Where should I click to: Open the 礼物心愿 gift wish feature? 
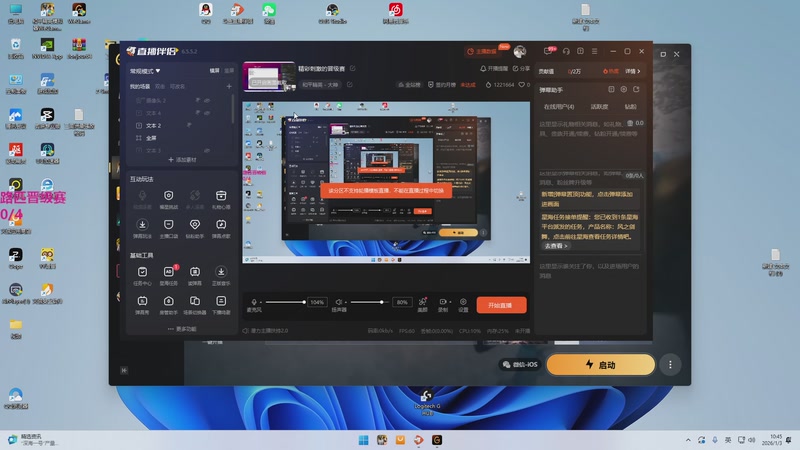pyautogui.click(x=221, y=199)
